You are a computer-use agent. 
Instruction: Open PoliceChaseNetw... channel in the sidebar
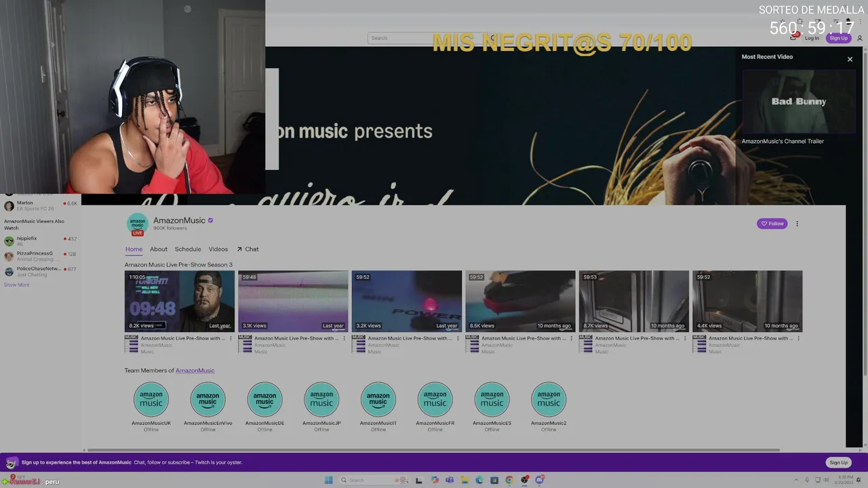click(x=41, y=271)
